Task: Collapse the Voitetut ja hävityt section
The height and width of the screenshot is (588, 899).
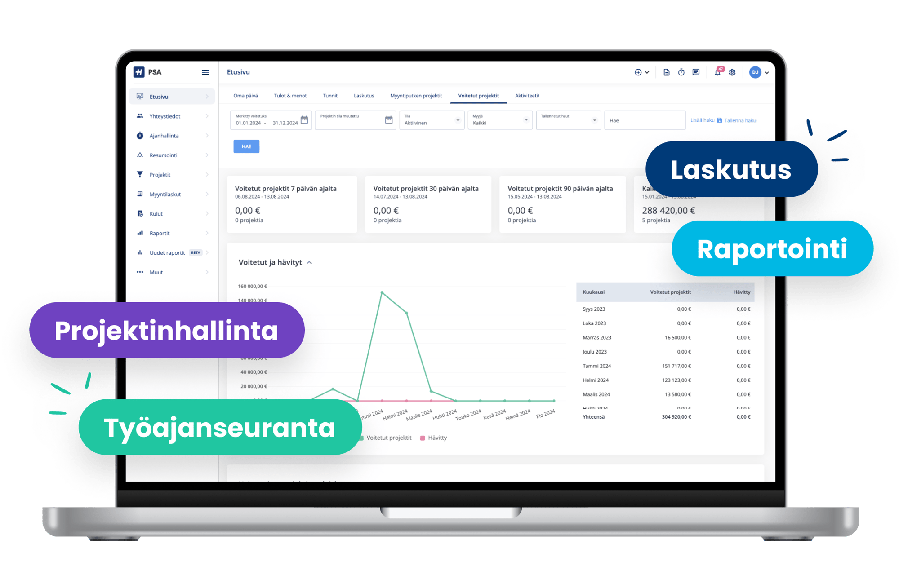Action: coord(309,262)
